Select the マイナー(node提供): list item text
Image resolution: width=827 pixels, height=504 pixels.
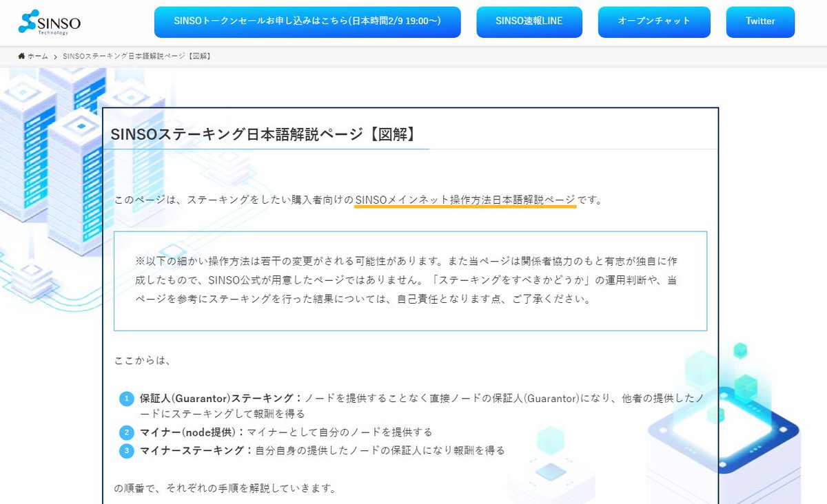[286, 432]
